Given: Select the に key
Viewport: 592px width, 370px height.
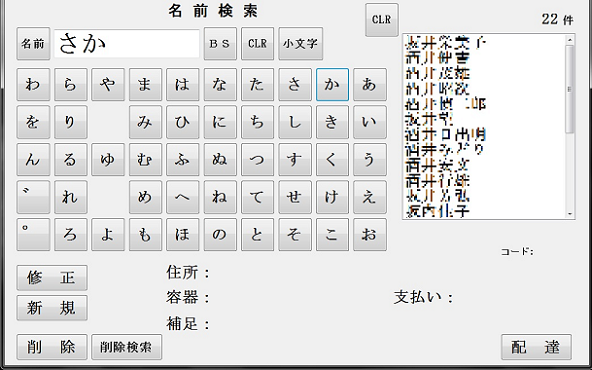Looking at the screenshot, I should coord(220,122).
